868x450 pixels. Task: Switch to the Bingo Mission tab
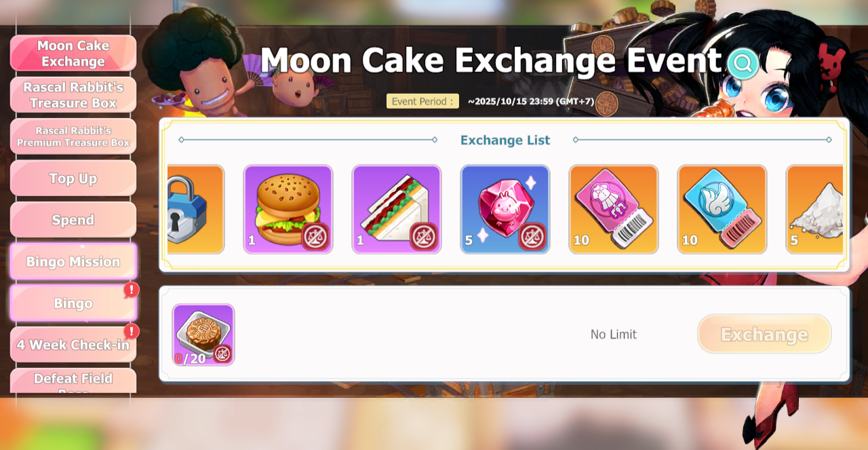73,261
